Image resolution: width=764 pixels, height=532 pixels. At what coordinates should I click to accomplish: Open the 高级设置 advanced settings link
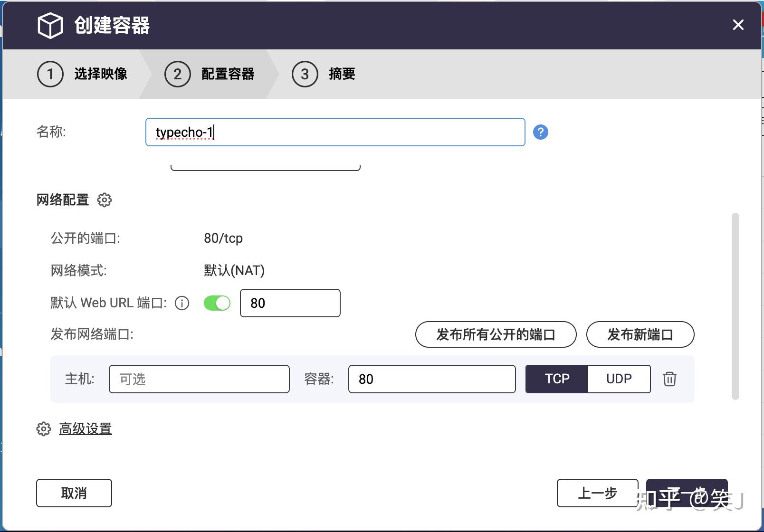85,428
